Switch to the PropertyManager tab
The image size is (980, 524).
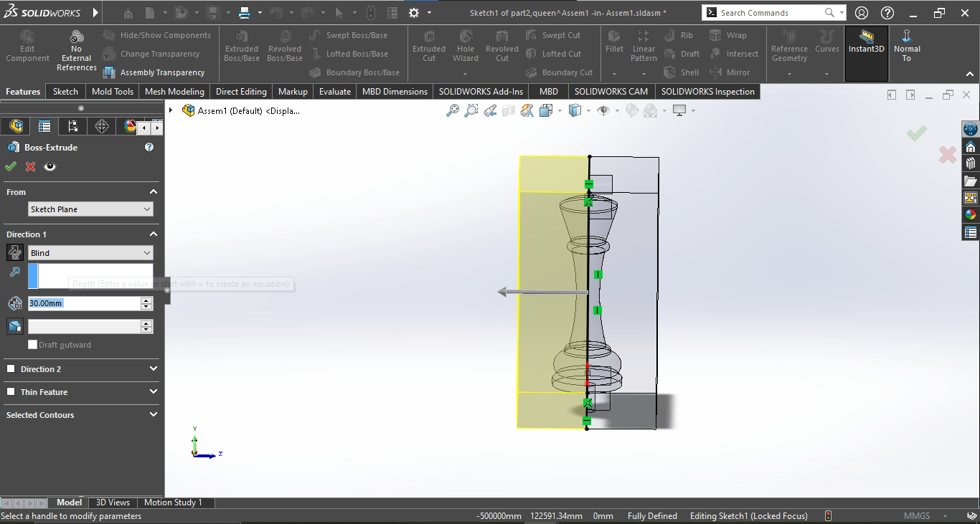44,126
